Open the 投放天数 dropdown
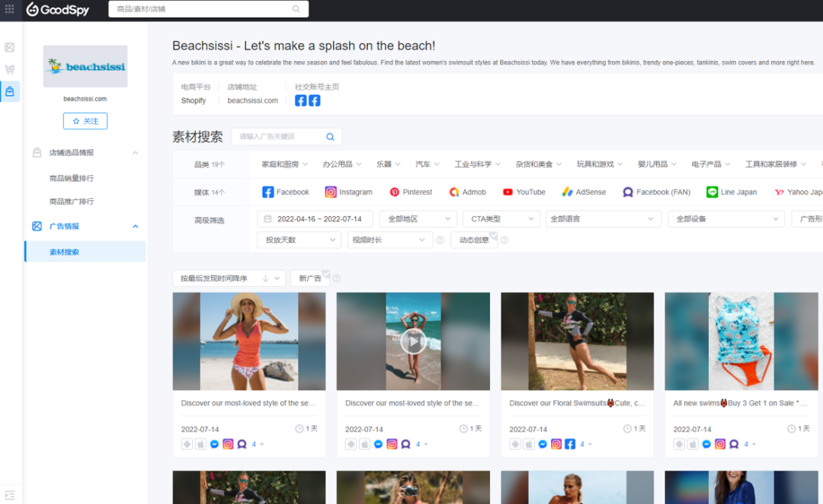 (299, 241)
